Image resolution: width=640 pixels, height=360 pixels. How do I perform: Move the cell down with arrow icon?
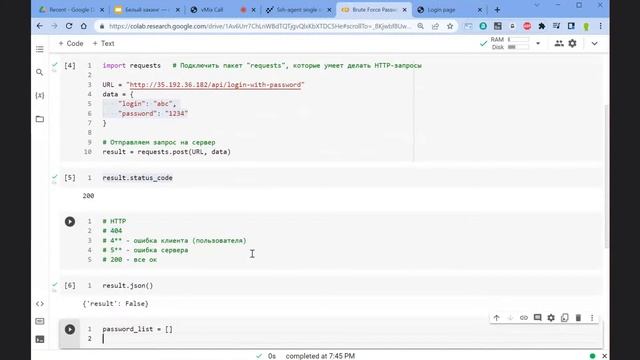click(x=510, y=318)
